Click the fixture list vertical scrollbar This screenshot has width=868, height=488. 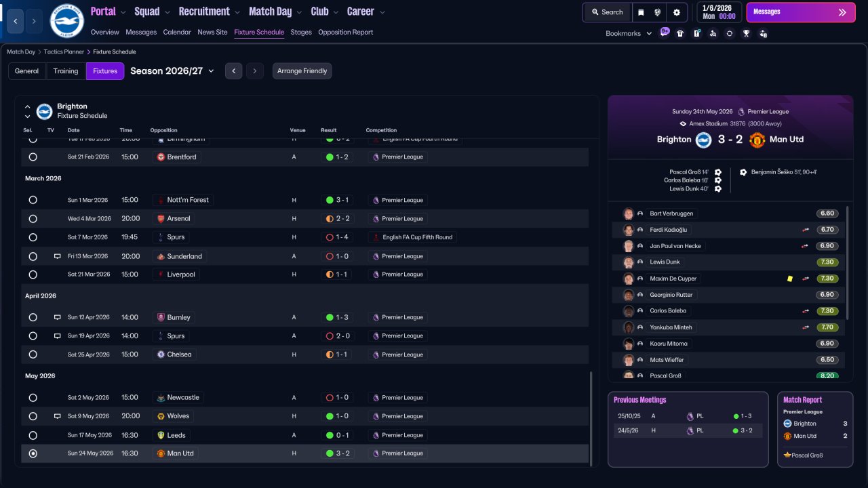pyautogui.click(x=591, y=418)
